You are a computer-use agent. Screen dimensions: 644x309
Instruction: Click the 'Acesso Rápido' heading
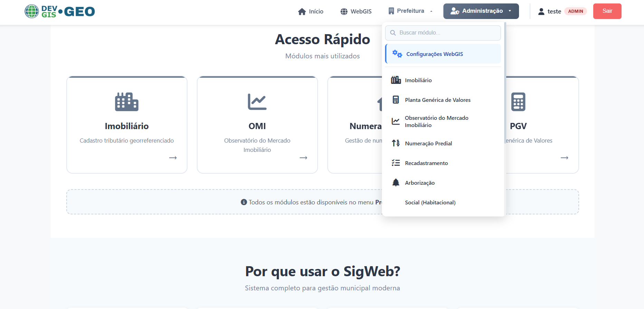[x=323, y=39]
